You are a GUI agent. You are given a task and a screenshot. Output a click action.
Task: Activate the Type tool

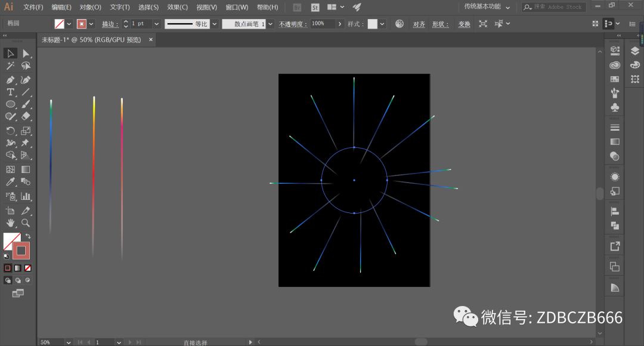tap(10, 92)
